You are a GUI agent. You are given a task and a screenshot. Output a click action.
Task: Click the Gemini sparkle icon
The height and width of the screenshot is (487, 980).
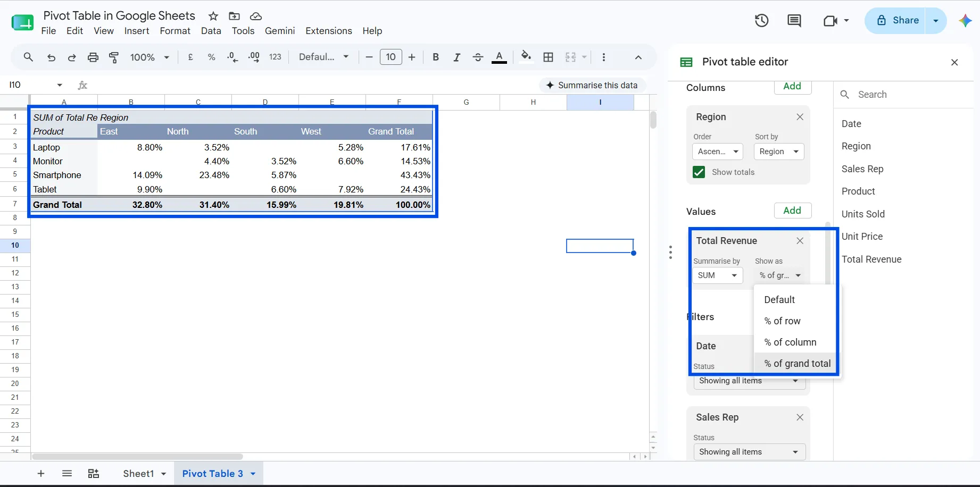coord(965,21)
